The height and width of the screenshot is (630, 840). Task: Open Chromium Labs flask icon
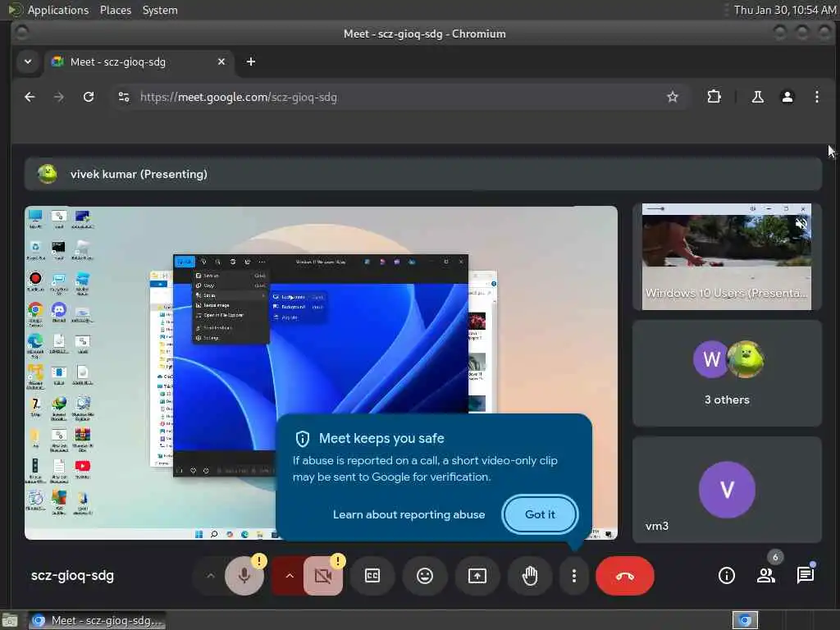(x=757, y=97)
